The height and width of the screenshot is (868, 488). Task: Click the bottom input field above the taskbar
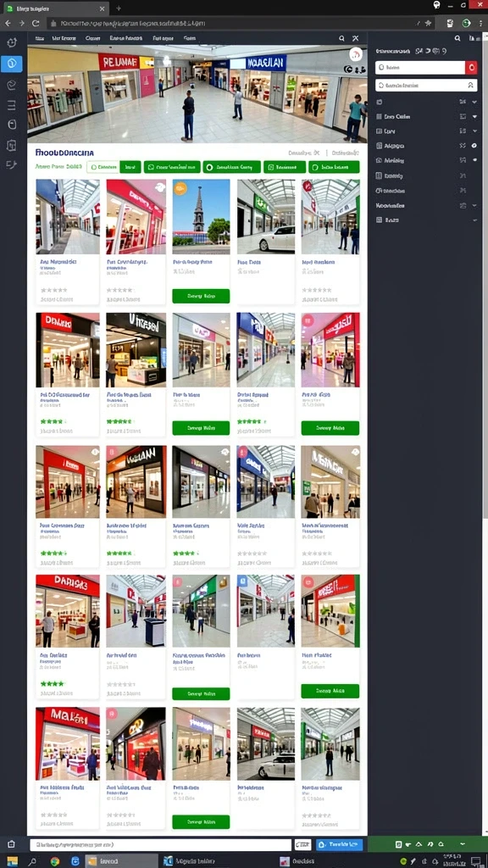point(160,845)
